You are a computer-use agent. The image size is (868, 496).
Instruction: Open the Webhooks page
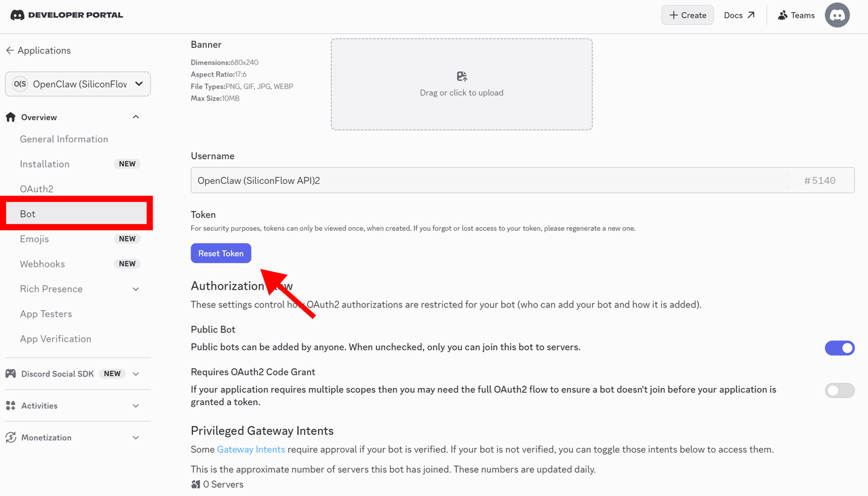click(42, 264)
